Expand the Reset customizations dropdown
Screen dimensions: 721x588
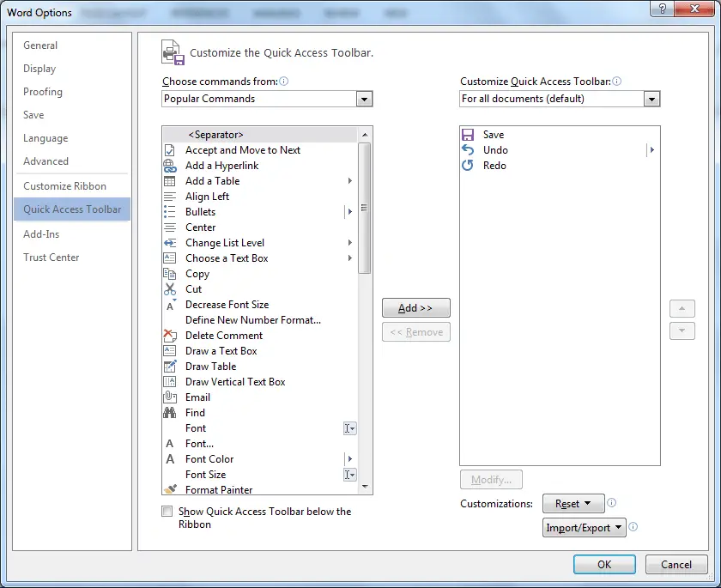click(573, 504)
